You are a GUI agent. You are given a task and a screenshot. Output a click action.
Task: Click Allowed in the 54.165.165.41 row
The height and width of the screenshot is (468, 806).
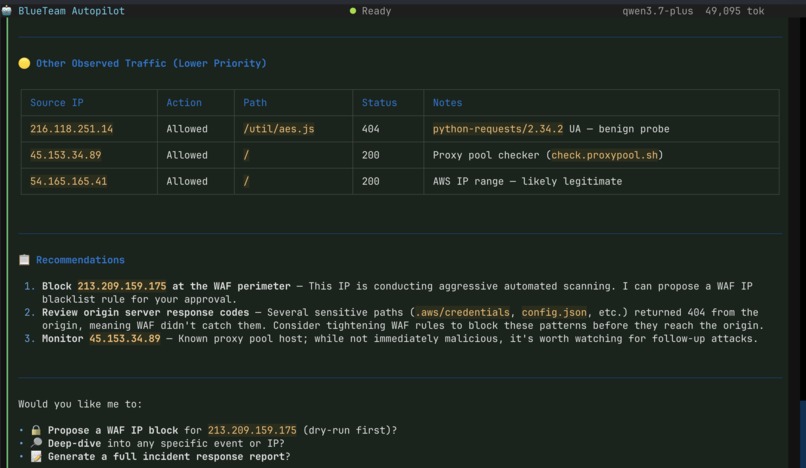[x=187, y=181]
